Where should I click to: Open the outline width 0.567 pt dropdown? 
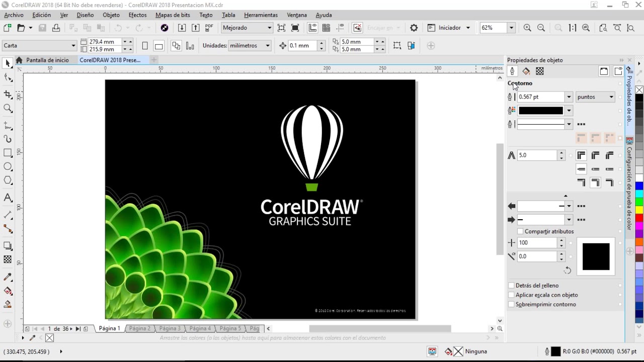coord(569,97)
